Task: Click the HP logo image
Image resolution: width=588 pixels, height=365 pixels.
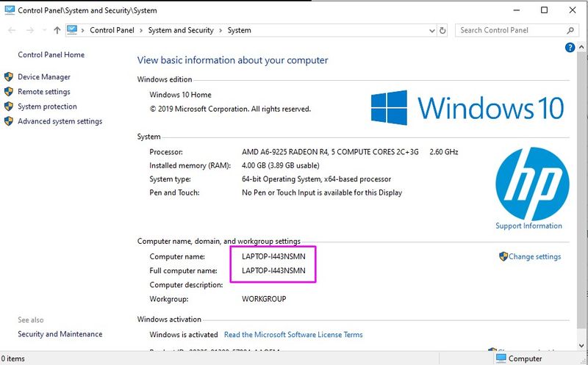Action: 532,184
